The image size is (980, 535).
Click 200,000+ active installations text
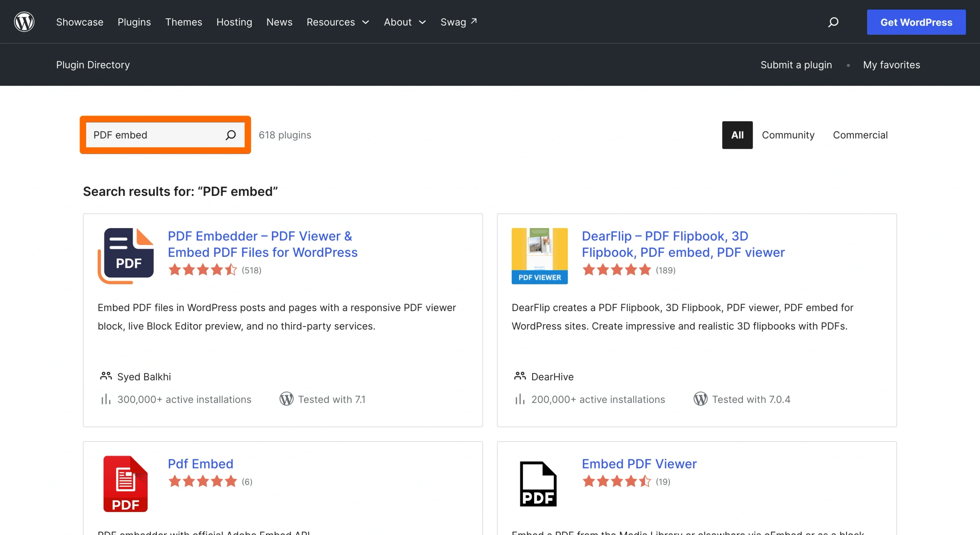click(x=598, y=399)
